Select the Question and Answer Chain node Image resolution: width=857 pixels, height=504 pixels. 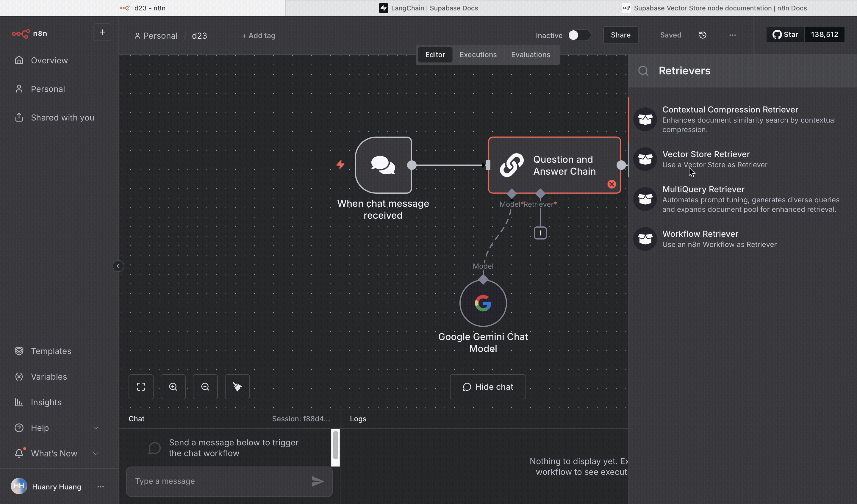click(x=555, y=165)
